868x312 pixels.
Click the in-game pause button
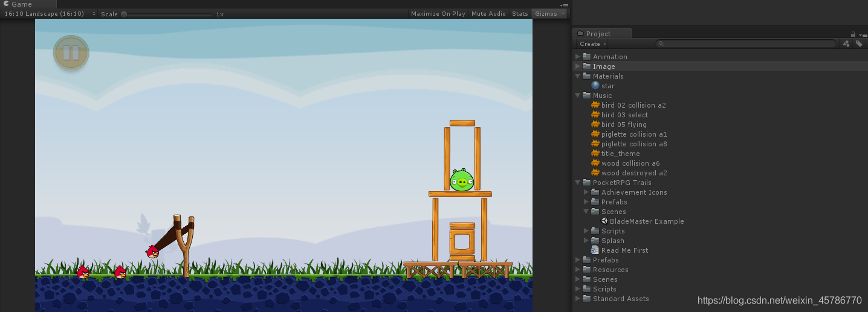(71, 53)
